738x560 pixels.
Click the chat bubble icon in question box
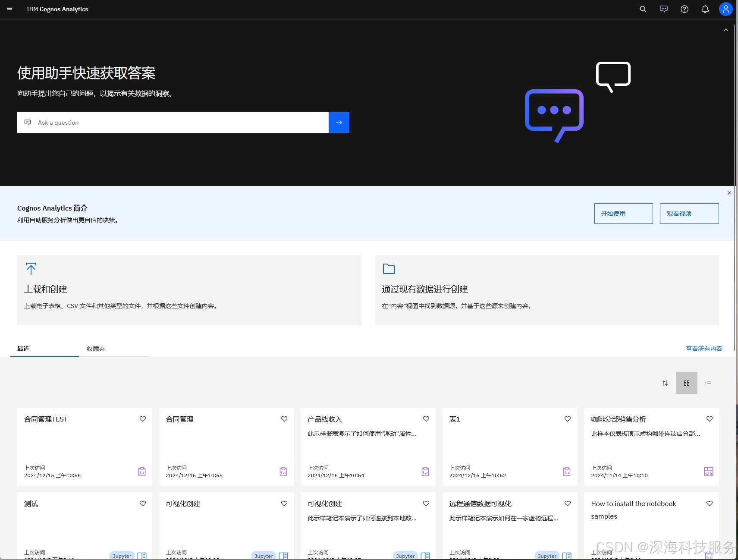click(x=28, y=123)
